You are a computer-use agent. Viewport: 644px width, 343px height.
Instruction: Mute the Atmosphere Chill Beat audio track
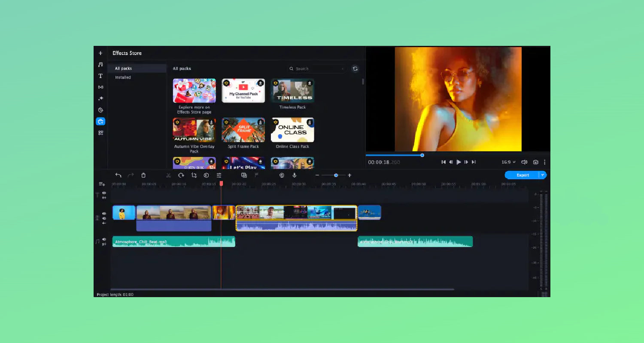point(104,239)
